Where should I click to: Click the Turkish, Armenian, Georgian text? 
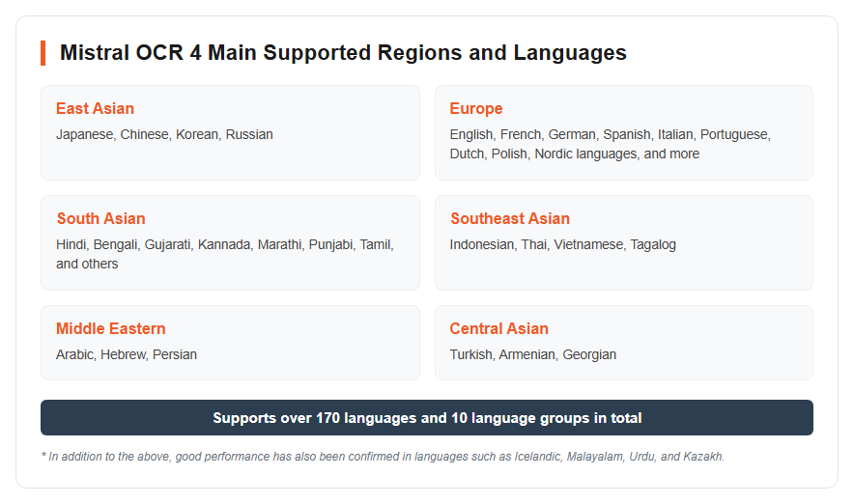click(532, 354)
